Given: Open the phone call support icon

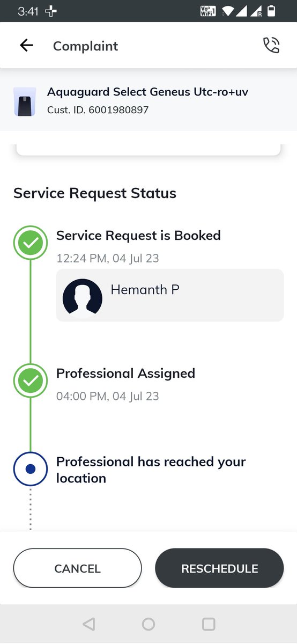Looking at the screenshot, I should coord(271,46).
